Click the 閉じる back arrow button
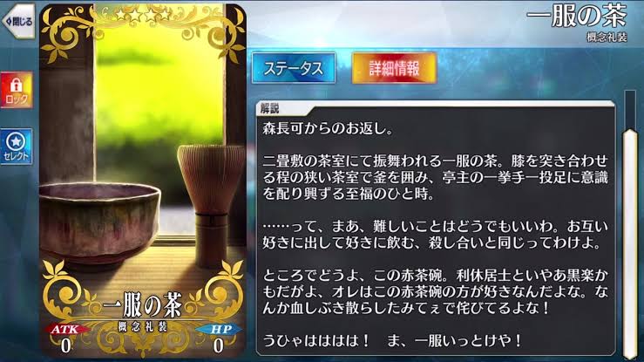644x362 pixels. [x=18, y=21]
